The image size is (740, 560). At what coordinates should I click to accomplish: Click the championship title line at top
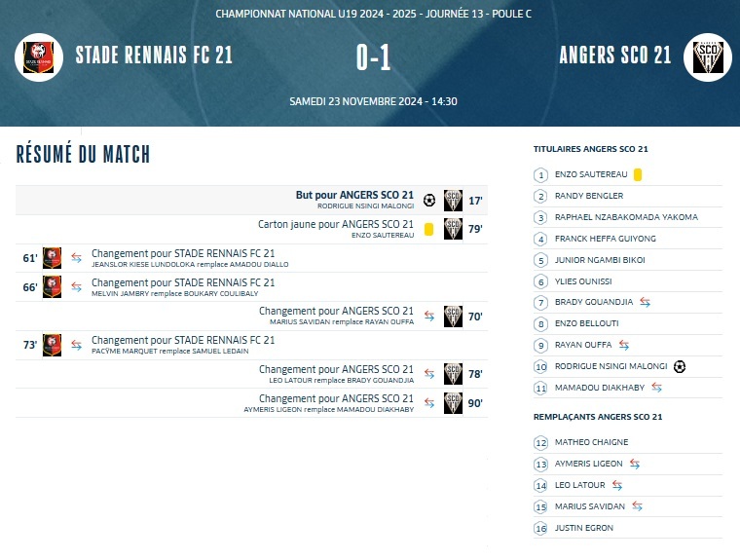373,14
